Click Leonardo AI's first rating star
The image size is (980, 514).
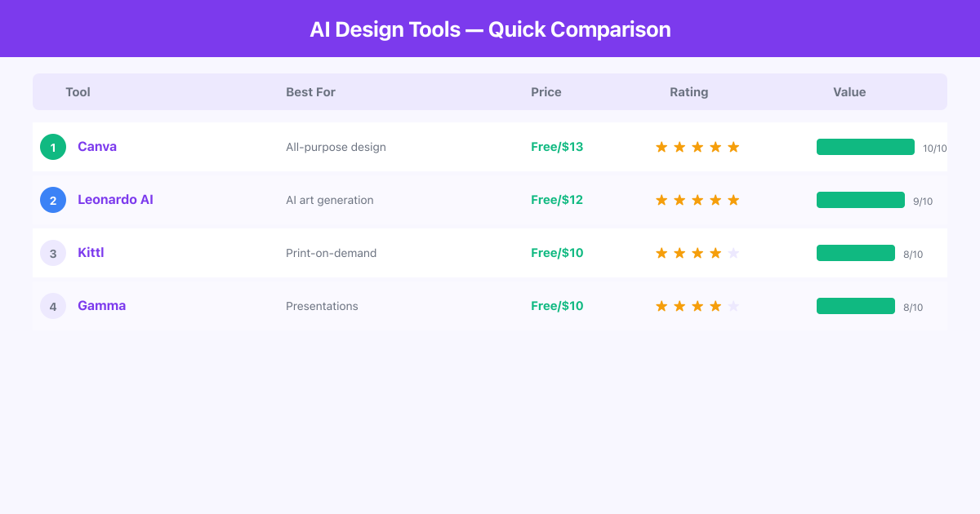pyautogui.click(x=661, y=200)
